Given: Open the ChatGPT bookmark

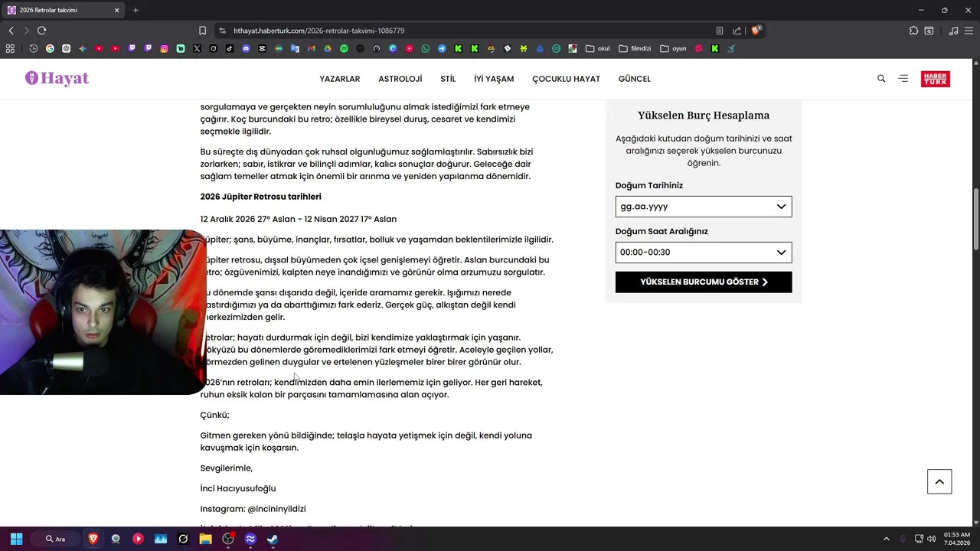Looking at the screenshot, I should pyautogui.click(x=66, y=48).
